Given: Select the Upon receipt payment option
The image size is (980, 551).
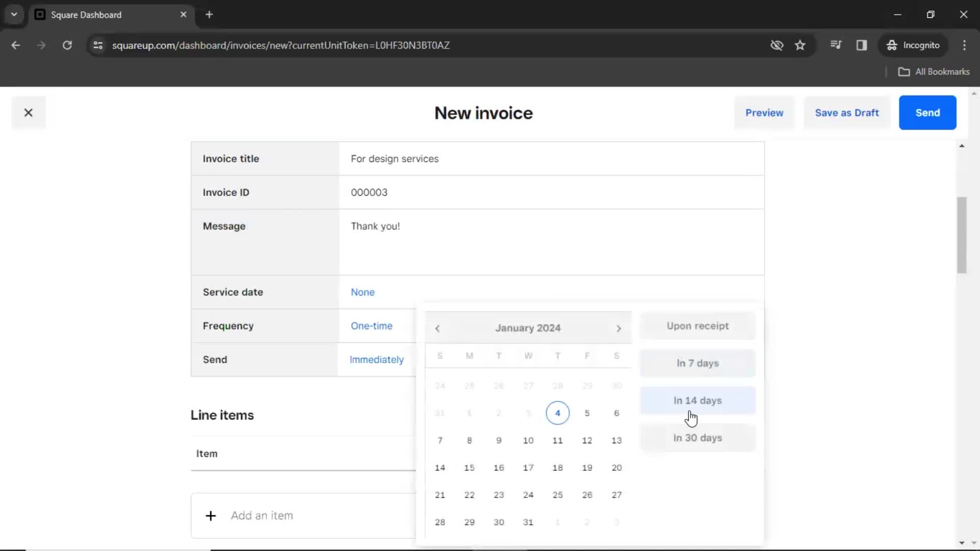Looking at the screenshot, I should (x=697, y=325).
